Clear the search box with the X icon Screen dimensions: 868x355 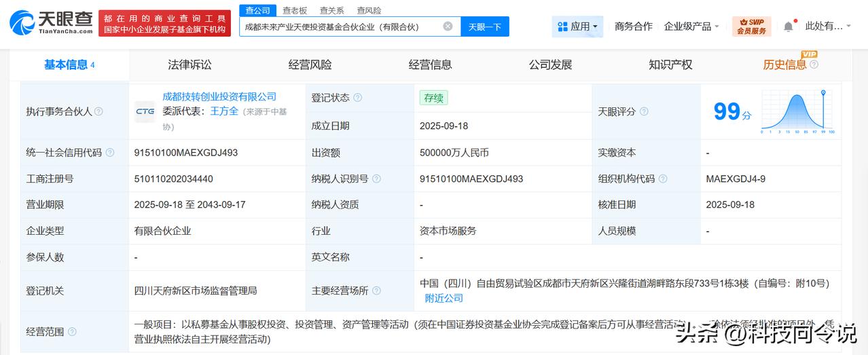click(448, 26)
